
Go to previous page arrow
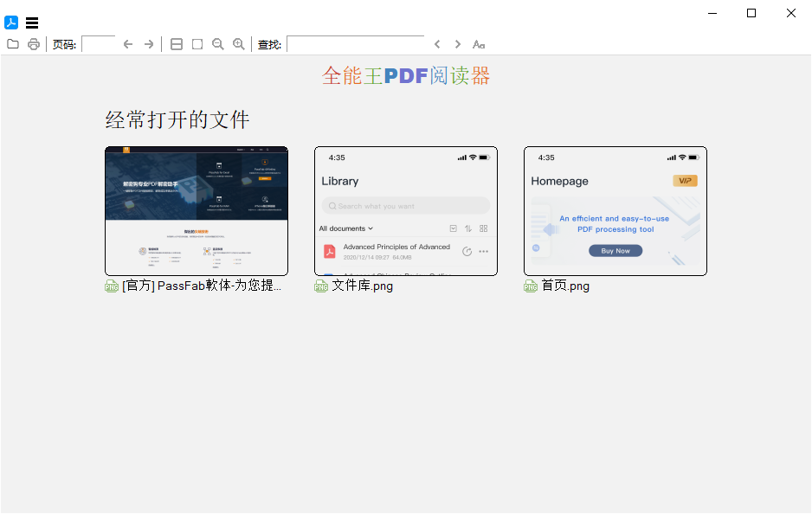(128, 44)
